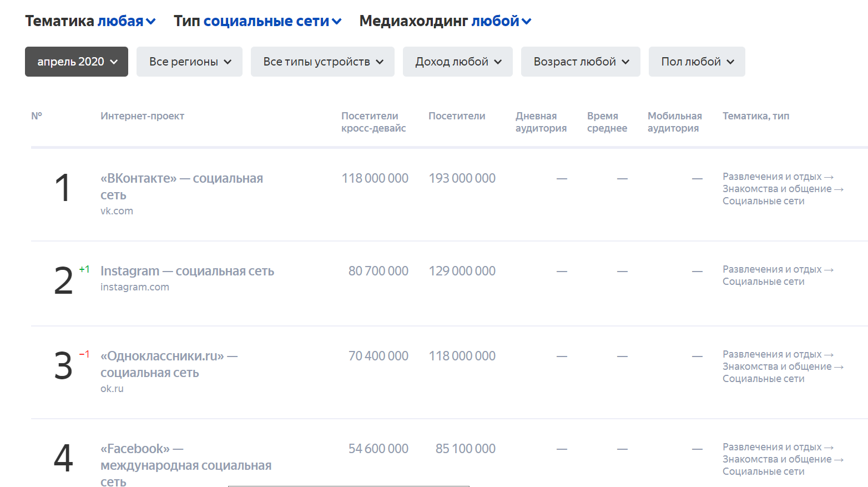Expand the Возраст любой filter
Viewport: 868px width, 487px height.
[x=579, y=61]
